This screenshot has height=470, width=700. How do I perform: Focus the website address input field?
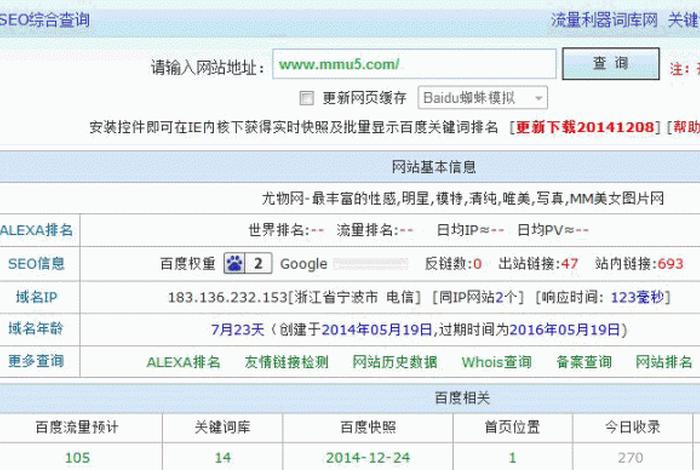(414, 64)
